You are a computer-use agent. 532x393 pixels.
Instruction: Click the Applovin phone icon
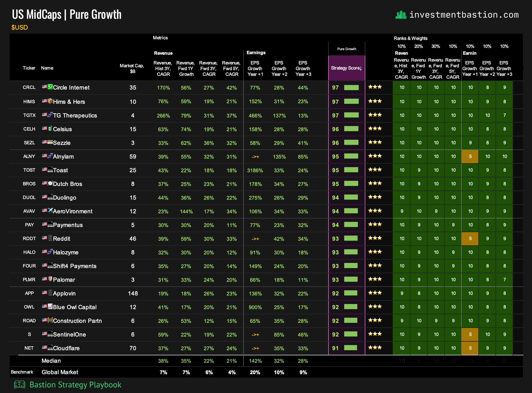pyautogui.click(x=50, y=293)
